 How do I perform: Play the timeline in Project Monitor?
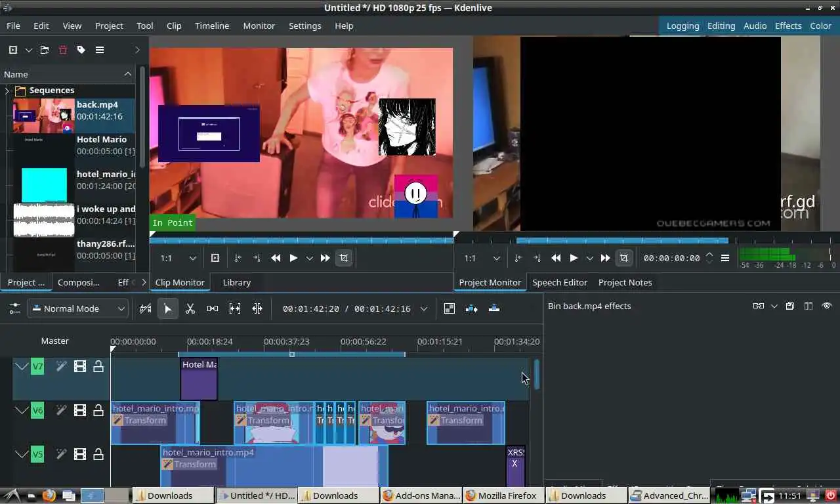coord(574,258)
